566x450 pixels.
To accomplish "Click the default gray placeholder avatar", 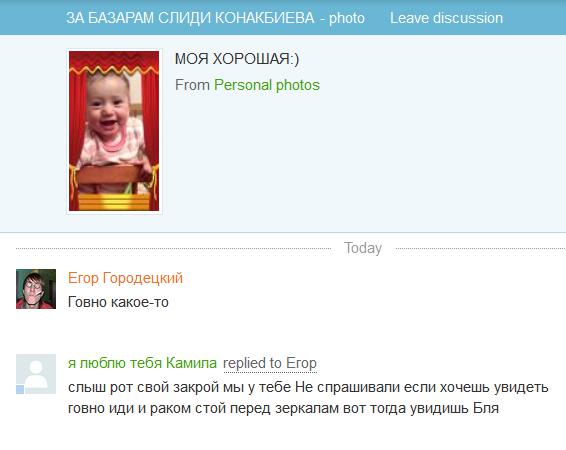I will point(36,374).
